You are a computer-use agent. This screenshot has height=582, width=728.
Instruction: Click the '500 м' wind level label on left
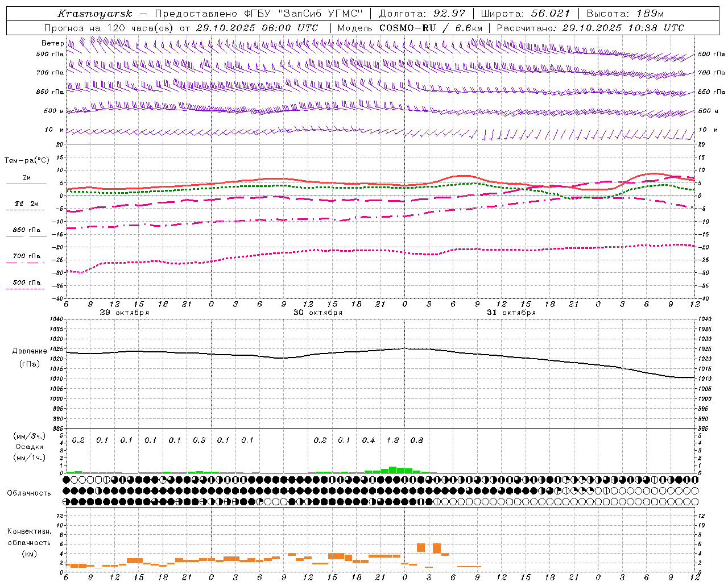53,111
